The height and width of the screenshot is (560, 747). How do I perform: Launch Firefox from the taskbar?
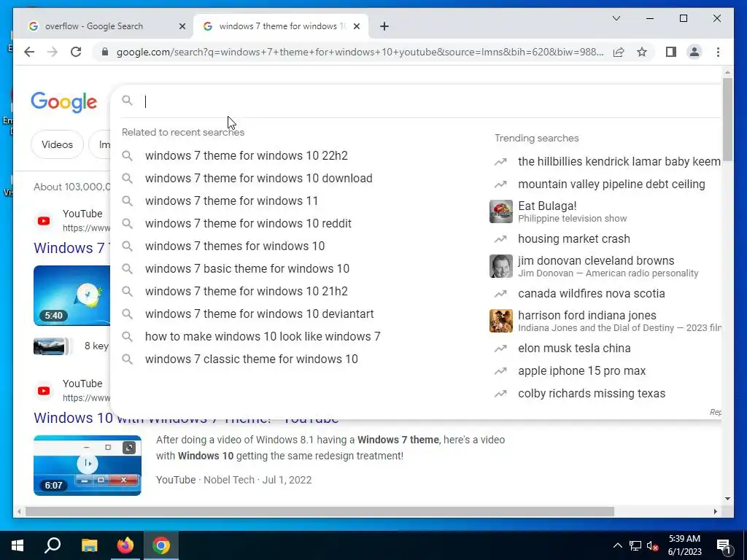point(125,545)
